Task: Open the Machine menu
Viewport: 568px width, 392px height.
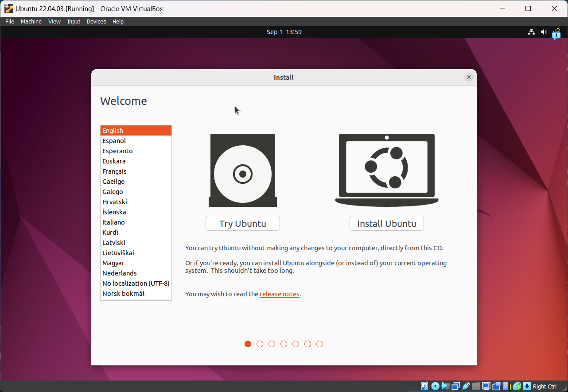Action: (31, 21)
